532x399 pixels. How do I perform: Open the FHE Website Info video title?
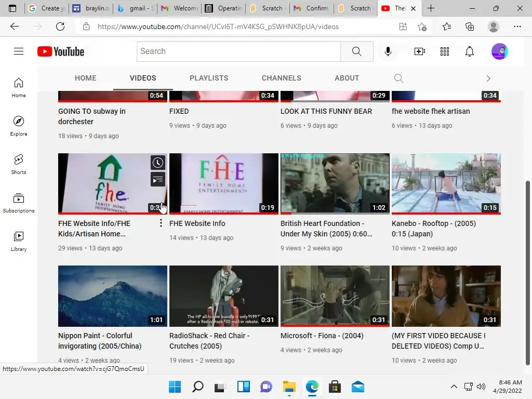pos(197,223)
